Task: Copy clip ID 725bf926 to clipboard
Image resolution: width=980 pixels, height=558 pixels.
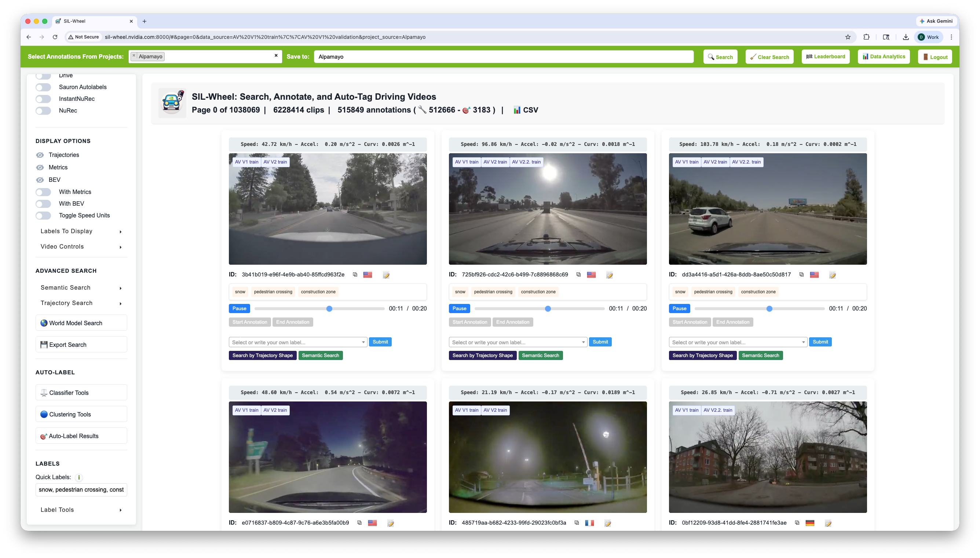Action: (x=578, y=274)
